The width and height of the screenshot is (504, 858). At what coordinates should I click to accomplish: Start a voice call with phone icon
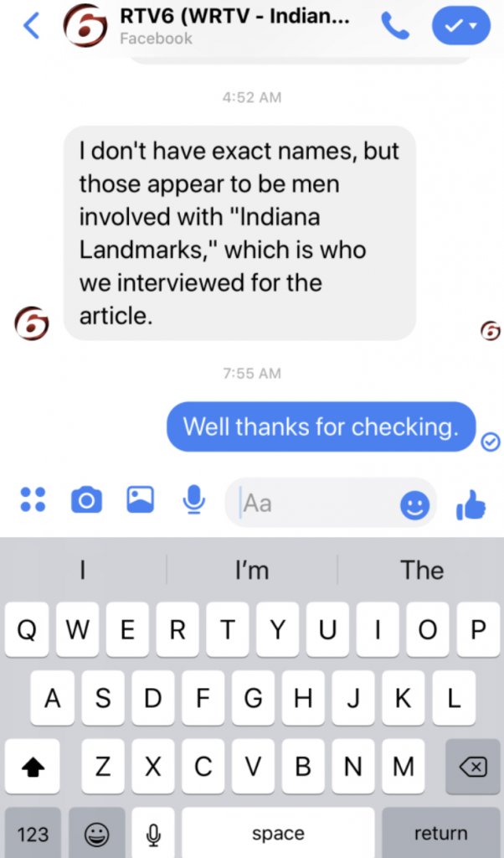tap(394, 26)
